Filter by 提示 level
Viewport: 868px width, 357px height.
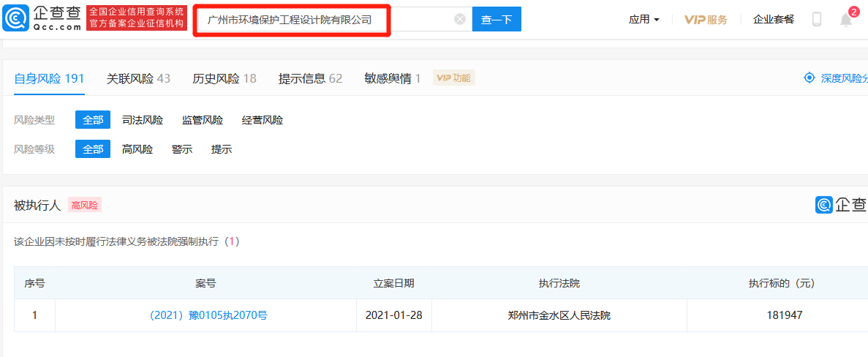coord(222,149)
